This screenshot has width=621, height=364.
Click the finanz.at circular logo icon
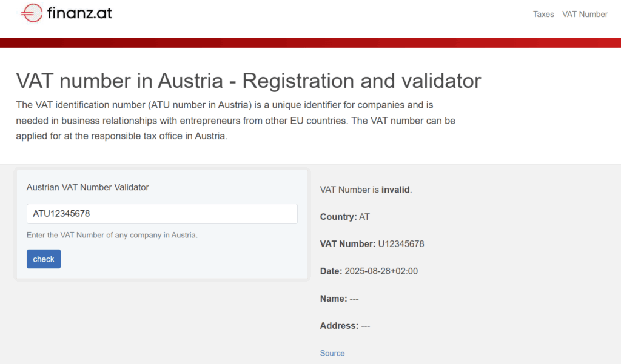point(31,13)
